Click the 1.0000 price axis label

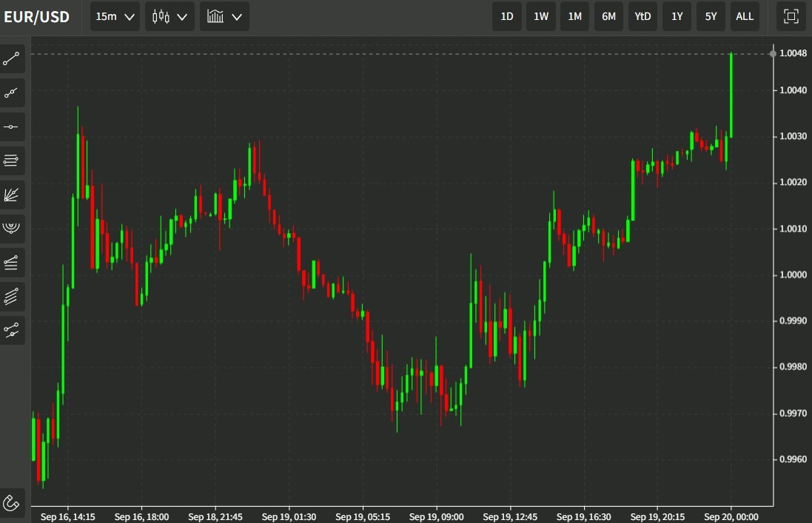click(x=793, y=274)
